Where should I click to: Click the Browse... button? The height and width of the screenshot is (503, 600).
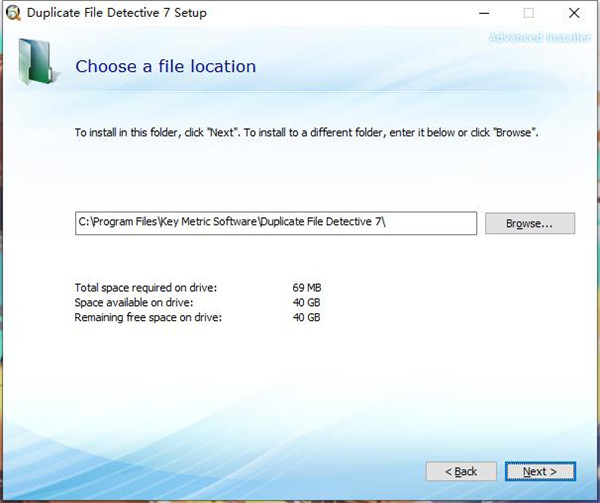click(530, 223)
